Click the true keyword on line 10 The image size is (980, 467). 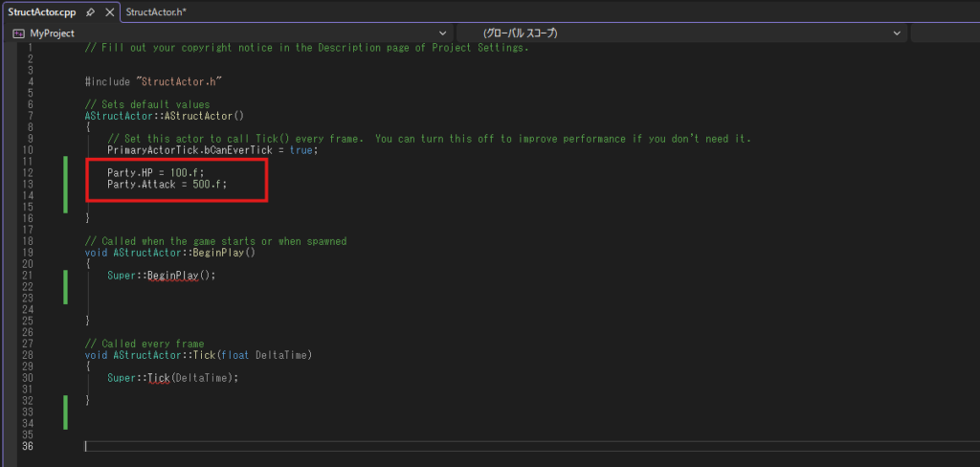point(303,149)
